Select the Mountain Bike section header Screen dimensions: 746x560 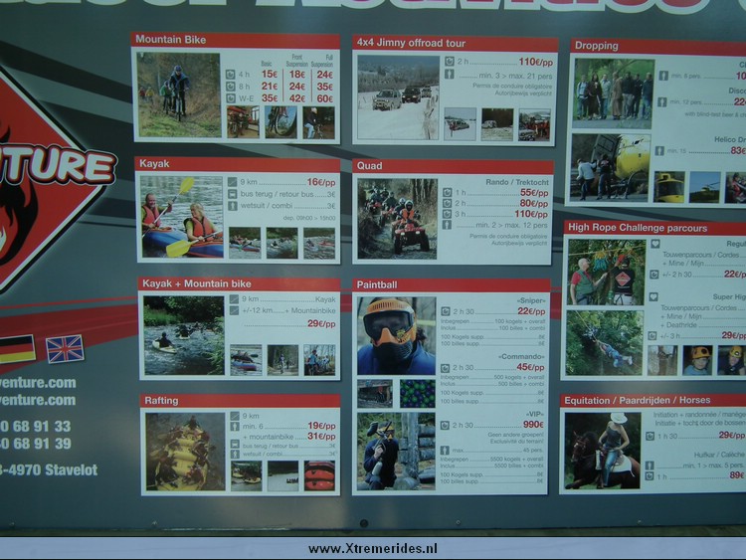click(236, 40)
